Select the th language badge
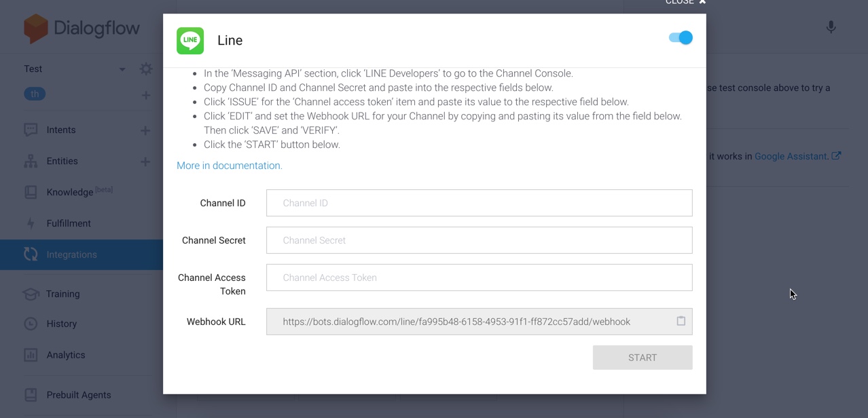The height and width of the screenshot is (418, 868). (35, 94)
